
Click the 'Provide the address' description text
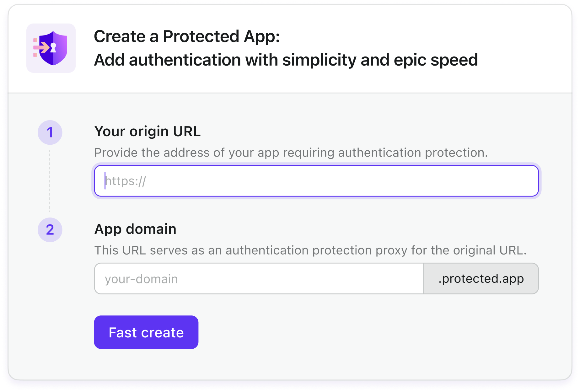tap(291, 153)
